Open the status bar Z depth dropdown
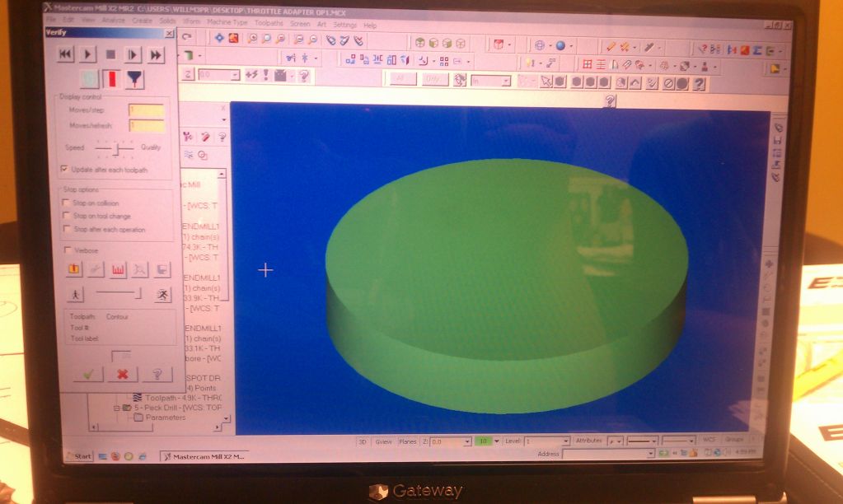Screen dimensions: 843x504 click(x=467, y=441)
